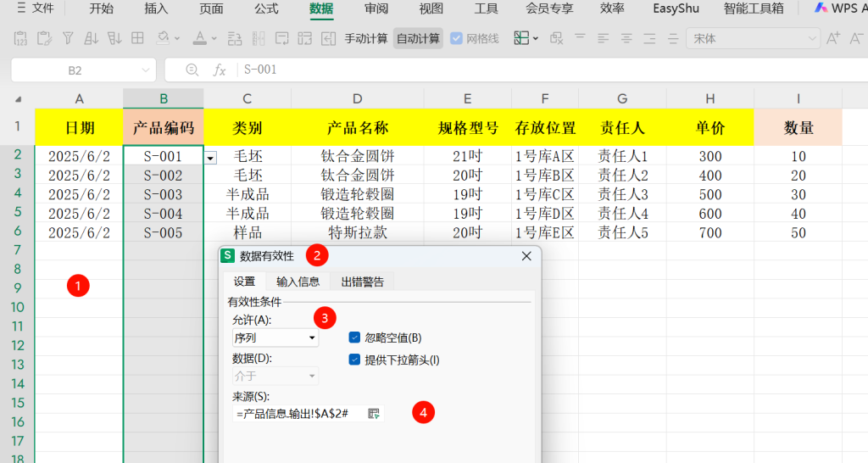Increase font size with A+ icon
Screen dimensions: 868x463
click(833, 38)
